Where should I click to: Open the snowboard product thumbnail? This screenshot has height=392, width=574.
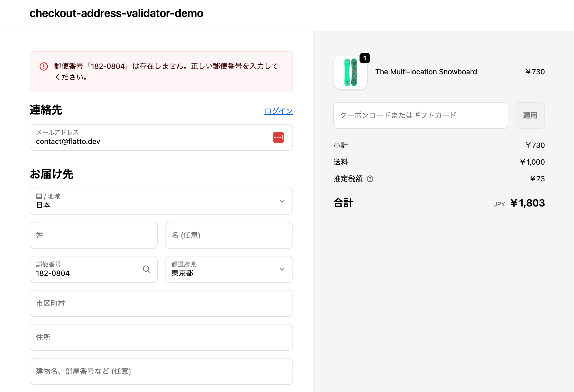tap(350, 72)
